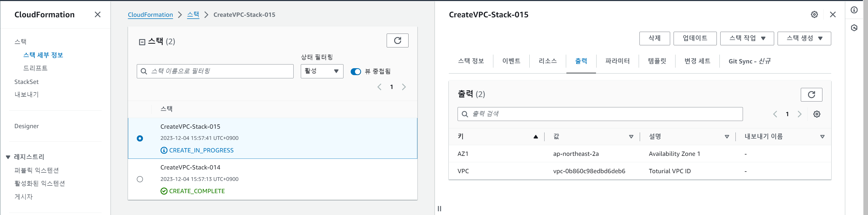868x215 pixels.
Task: Open outputs table preferences gear
Action: click(x=817, y=114)
